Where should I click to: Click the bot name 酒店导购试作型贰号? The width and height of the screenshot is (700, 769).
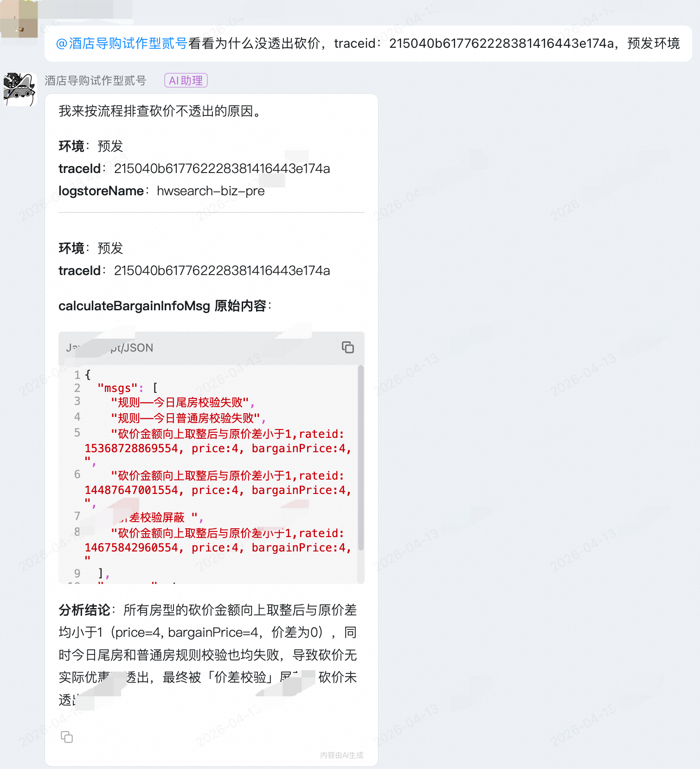tap(95, 81)
